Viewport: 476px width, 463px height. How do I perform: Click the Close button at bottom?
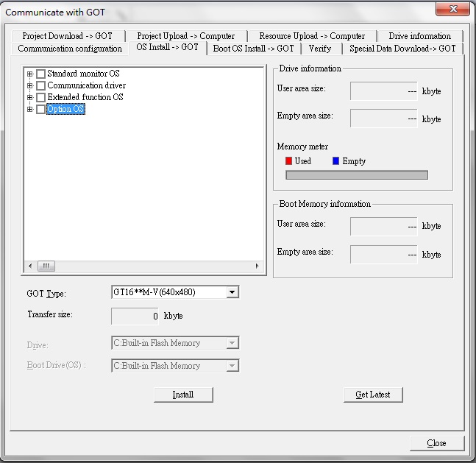(436, 443)
